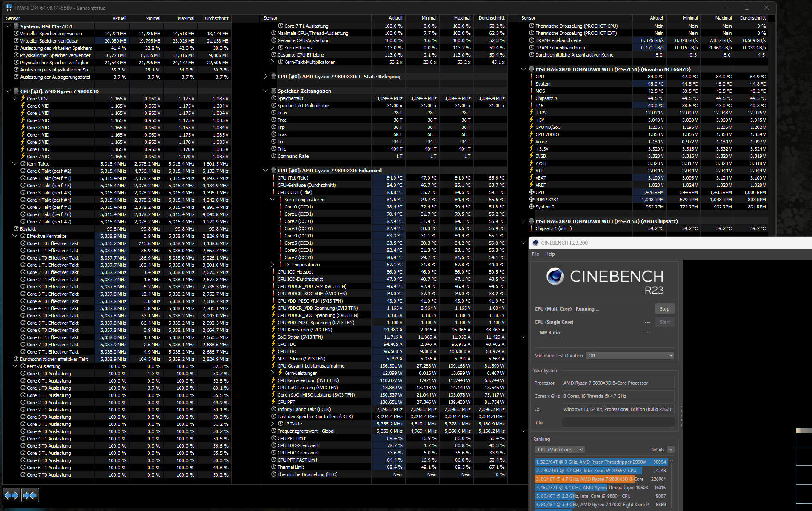Select the CPU-Gesamt-Leistungsaufnahme row

click(x=384, y=366)
